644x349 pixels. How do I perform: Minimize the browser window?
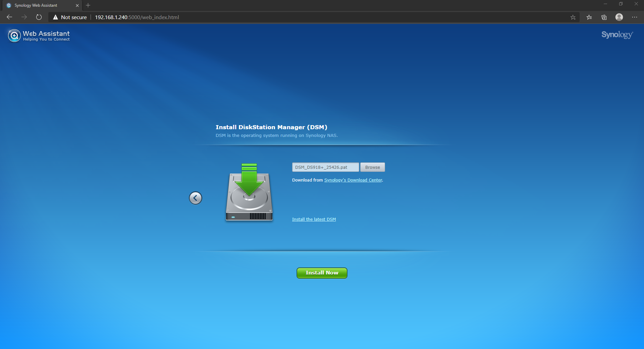tap(605, 4)
